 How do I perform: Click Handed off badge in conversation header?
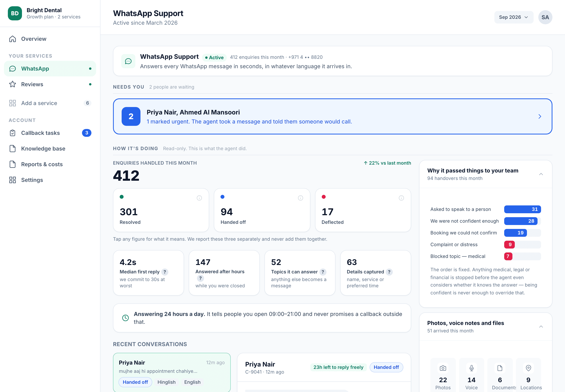click(386, 367)
